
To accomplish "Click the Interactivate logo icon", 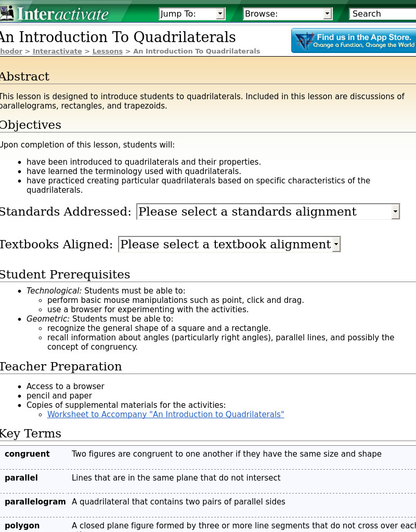I will coord(7,13).
